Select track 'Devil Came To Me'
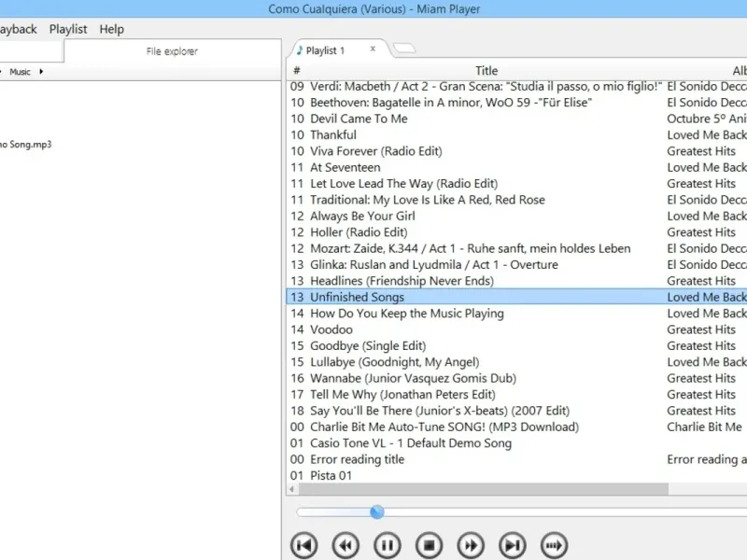Image resolution: width=747 pixels, height=560 pixels. pyautogui.click(x=516, y=119)
